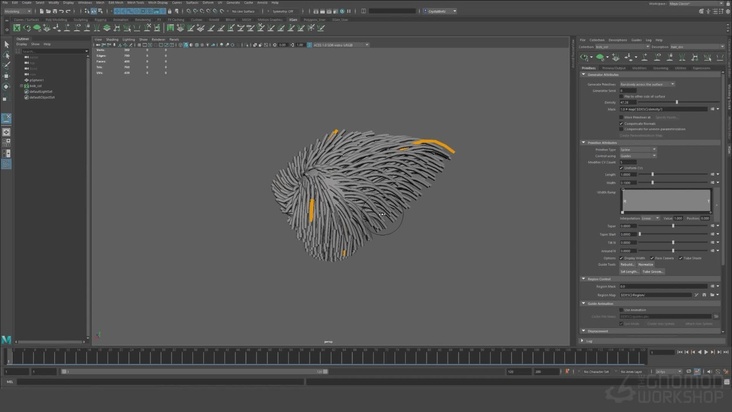Enable the Use Animation checkbox
Image resolution: width=732 pixels, height=412 pixels.
(x=622, y=310)
